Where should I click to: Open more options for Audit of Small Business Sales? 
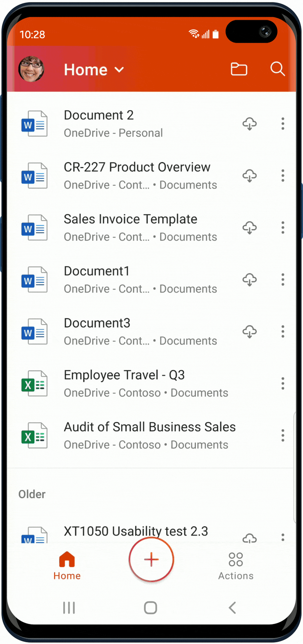pos(283,435)
